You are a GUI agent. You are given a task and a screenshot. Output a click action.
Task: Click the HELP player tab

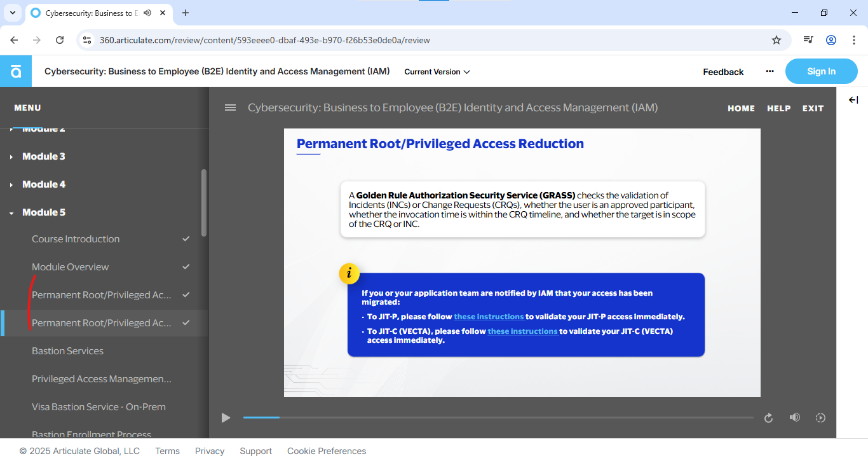[x=779, y=108]
